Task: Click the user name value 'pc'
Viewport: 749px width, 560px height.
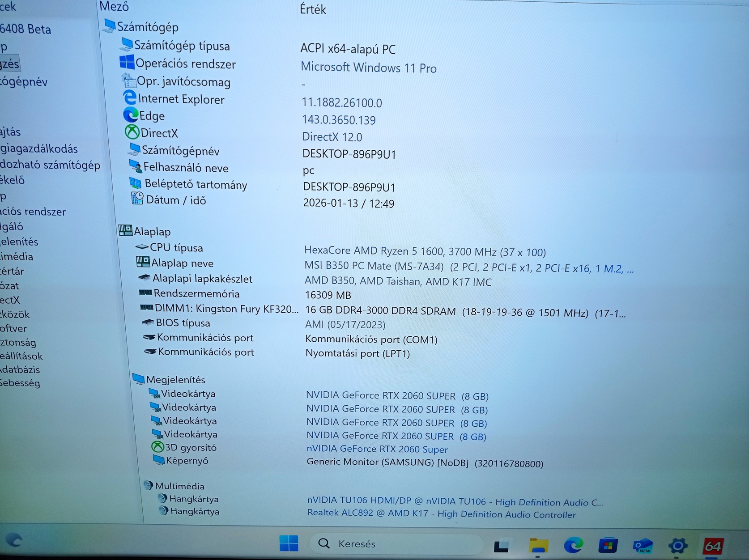Action: [309, 171]
